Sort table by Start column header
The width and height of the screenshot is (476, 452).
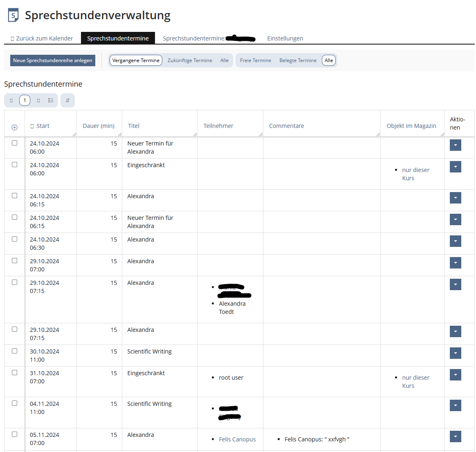[x=43, y=126]
